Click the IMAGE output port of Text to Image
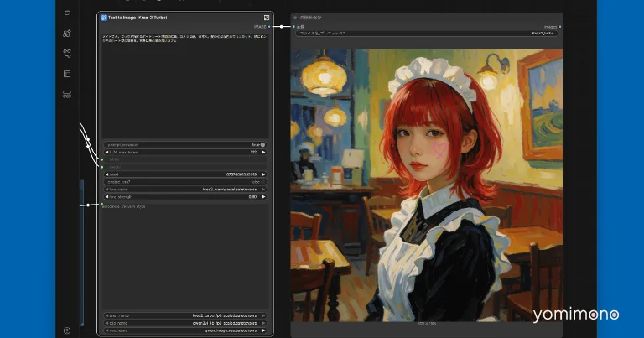The width and height of the screenshot is (644, 338). pyautogui.click(x=269, y=27)
